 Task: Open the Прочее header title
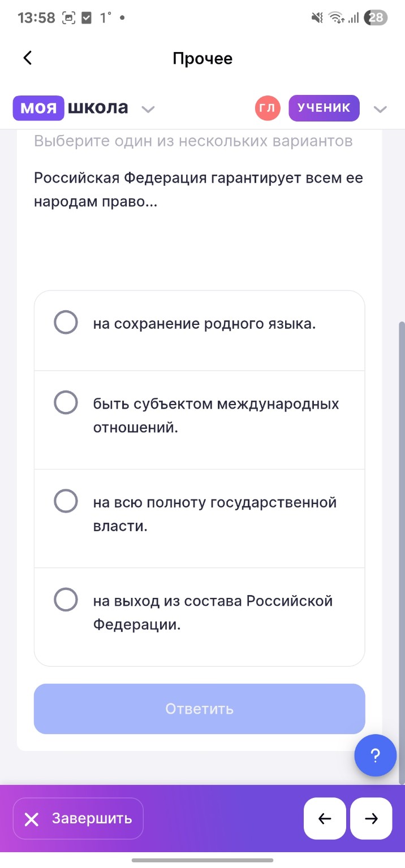(x=202, y=58)
